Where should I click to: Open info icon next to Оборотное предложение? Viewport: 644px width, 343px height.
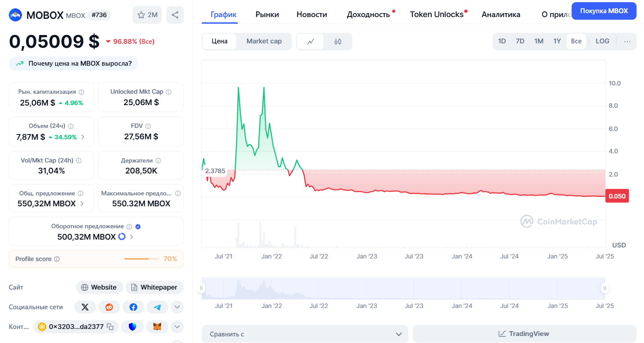tap(129, 226)
